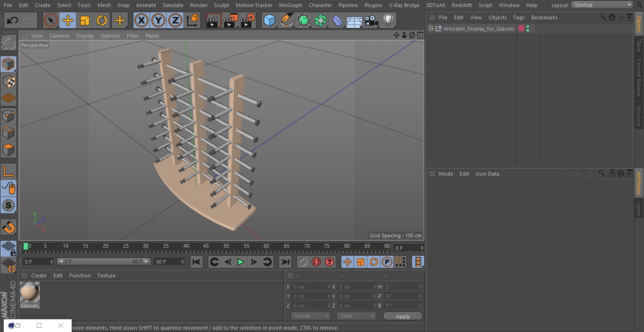Click the Apply button
644x332 pixels.
point(403,316)
